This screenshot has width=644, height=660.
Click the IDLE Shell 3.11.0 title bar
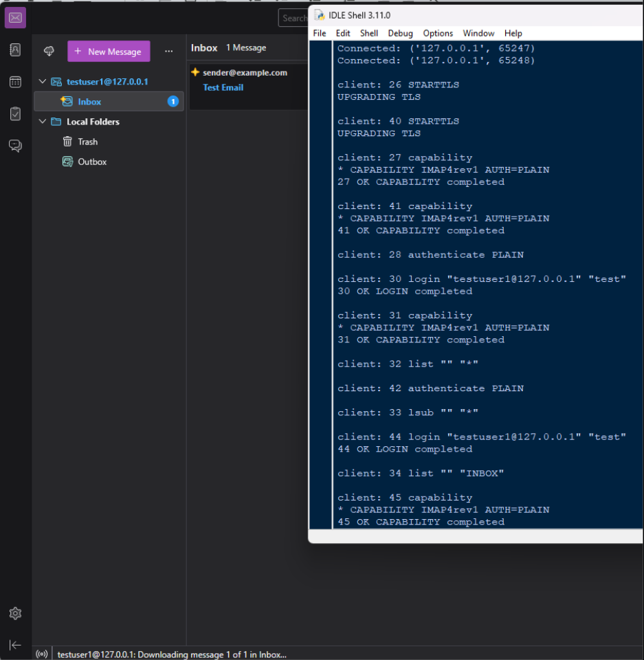click(476, 15)
